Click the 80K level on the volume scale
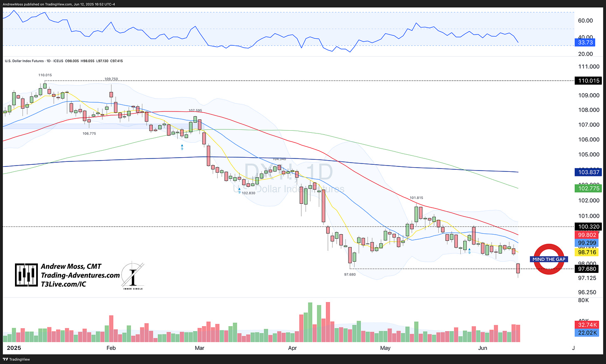 584,300
